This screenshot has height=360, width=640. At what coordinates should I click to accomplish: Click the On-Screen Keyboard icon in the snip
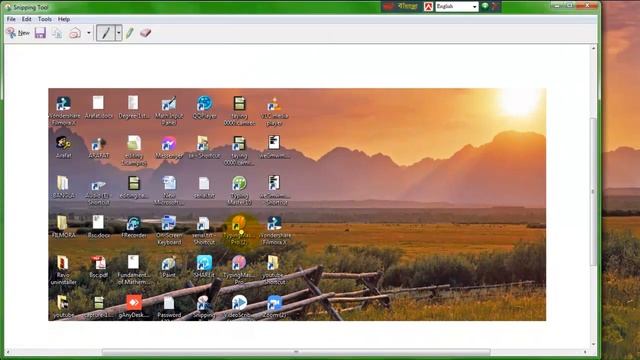pyautogui.click(x=169, y=230)
